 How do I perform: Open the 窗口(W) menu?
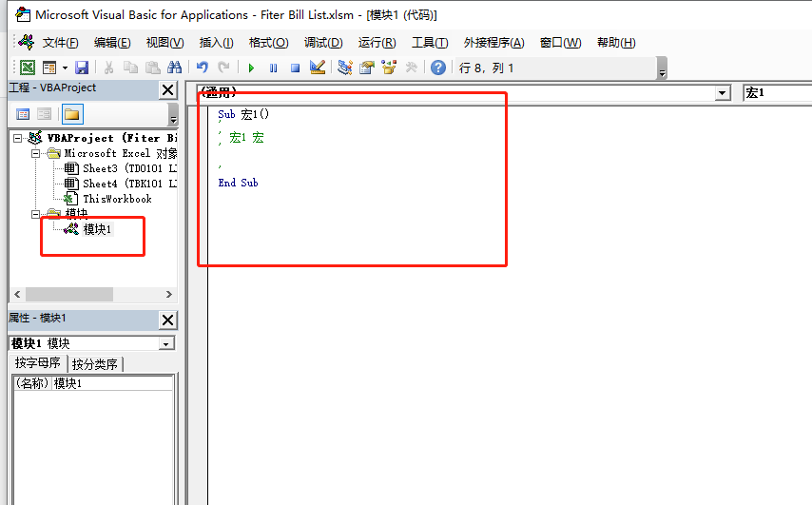coord(560,43)
